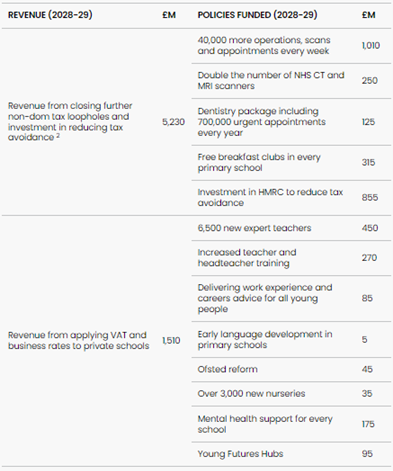393x471 pixels.
Task: Click the 5,230 revenue figure
Action: point(173,122)
